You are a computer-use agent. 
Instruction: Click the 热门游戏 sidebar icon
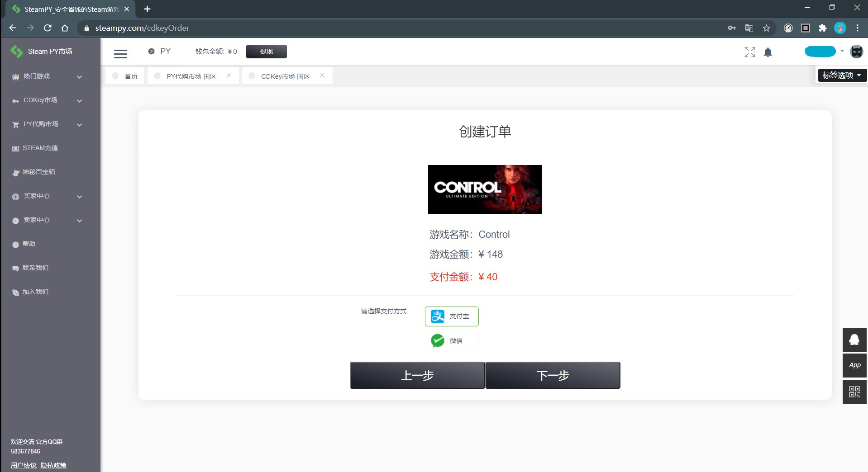(x=15, y=77)
